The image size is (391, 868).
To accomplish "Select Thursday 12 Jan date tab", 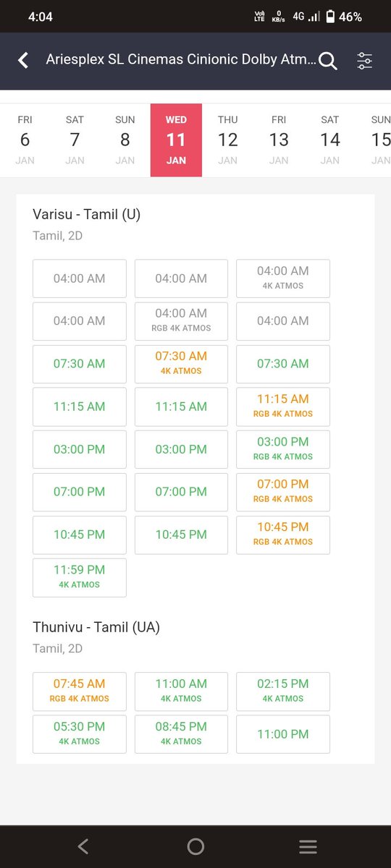I will coord(227,140).
